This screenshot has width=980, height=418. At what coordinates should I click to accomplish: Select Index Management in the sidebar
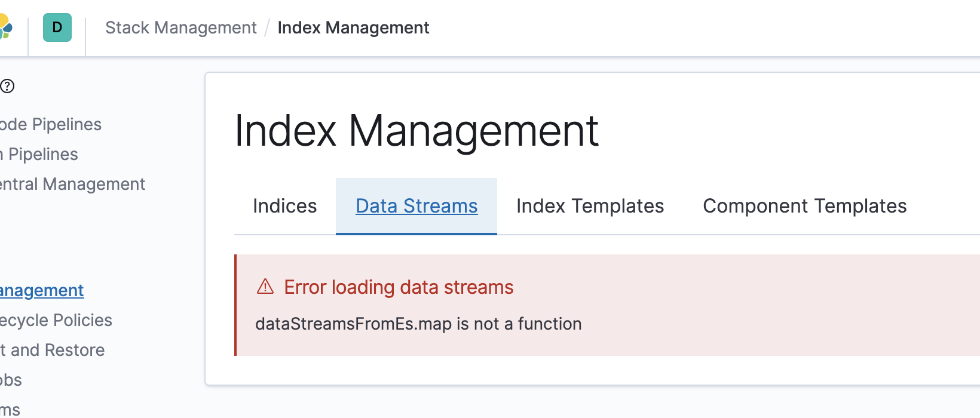(x=42, y=290)
